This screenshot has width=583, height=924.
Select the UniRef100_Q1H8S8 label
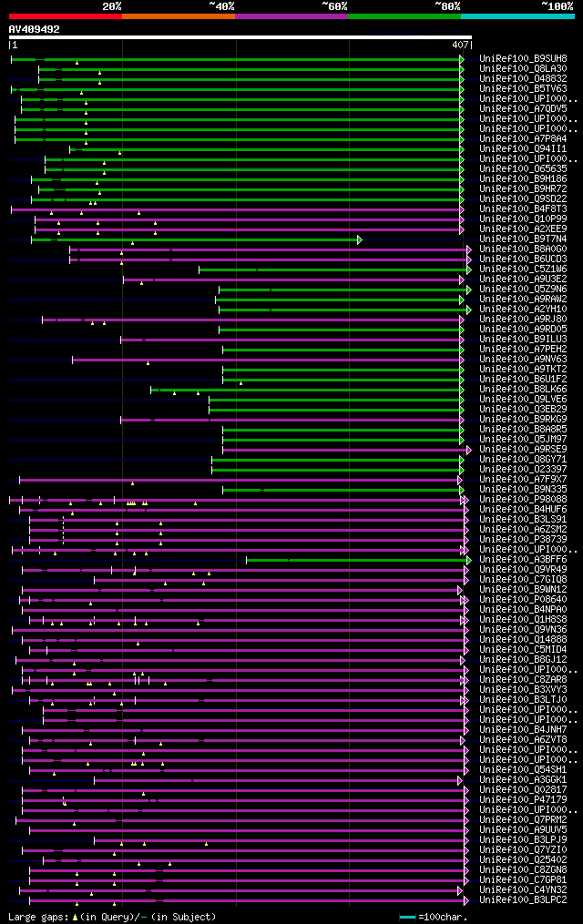click(523, 620)
